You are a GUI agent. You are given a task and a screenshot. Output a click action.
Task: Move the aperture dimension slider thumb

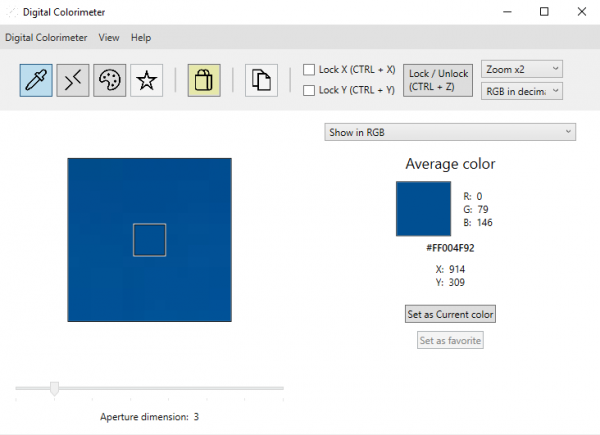click(54, 388)
